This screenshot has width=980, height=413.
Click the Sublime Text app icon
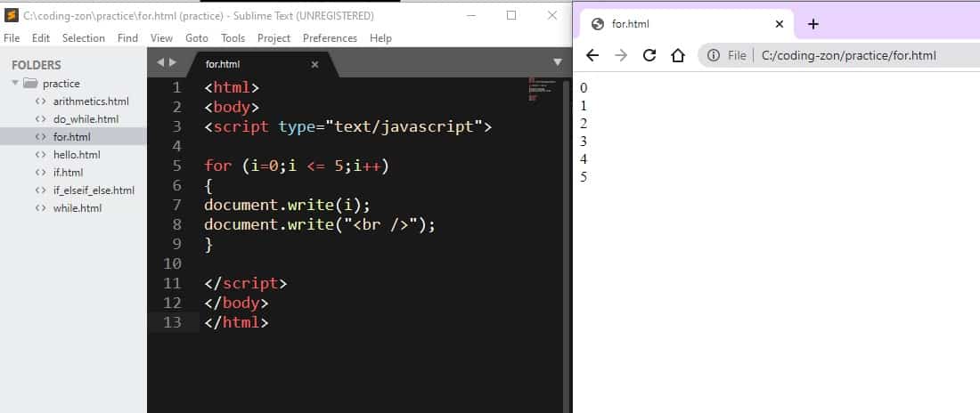point(12,15)
